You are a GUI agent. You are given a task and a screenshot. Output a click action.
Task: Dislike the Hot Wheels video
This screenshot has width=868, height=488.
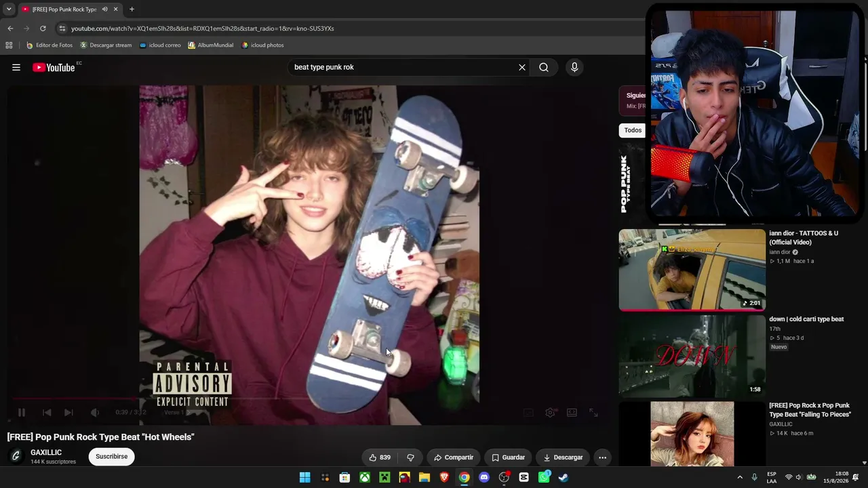[x=410, y=457]
